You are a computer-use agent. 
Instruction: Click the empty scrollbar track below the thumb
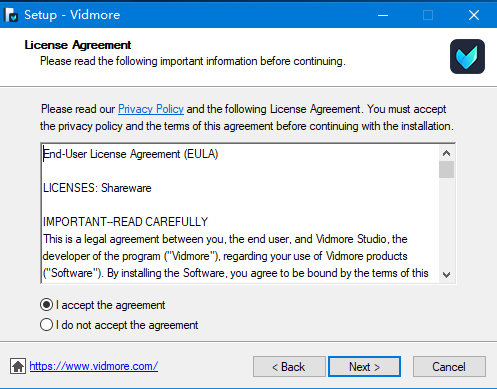pyautogui.click(x=446, y=223)
